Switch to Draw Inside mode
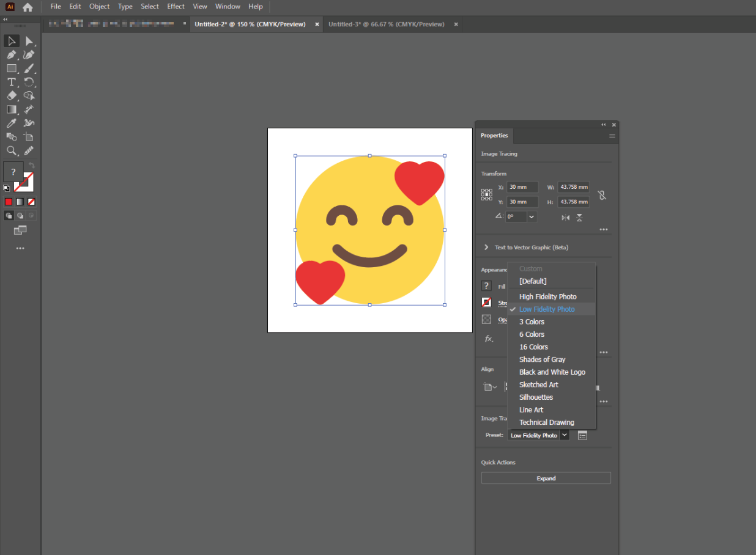The width and height of the screenshot is (756, 555). [x=32, y=215]
